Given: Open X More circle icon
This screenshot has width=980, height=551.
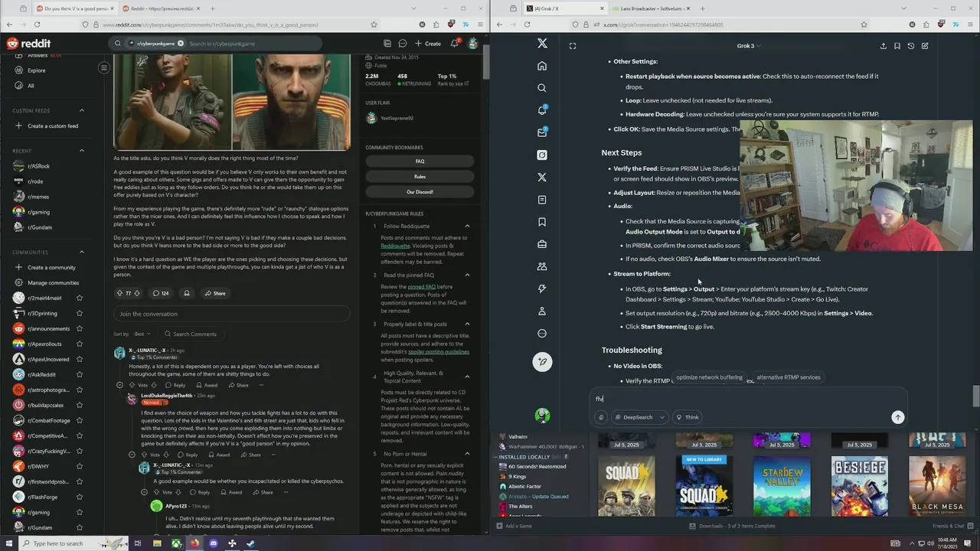Looking at the screenshot, I should (542, 334).
